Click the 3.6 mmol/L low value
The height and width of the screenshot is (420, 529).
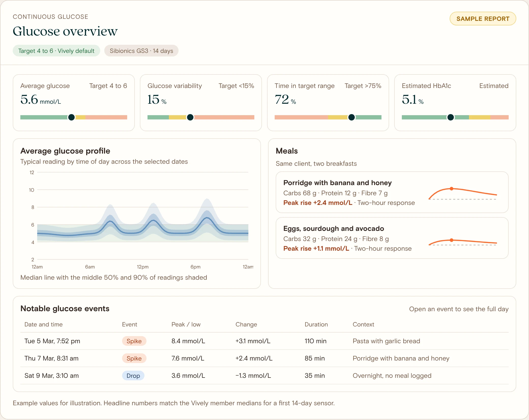(188, 376)
